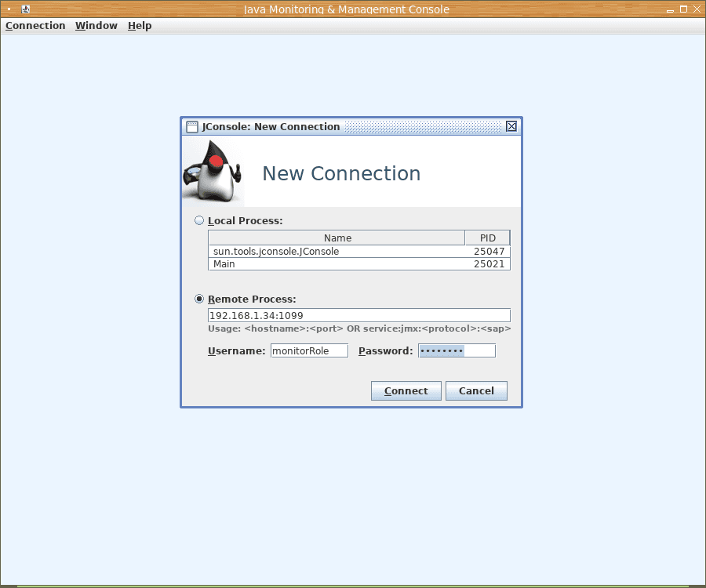The height and width of the screenshot is (588, 706).
Task: Close the New Connection dialog
Action: coord(511,126)
